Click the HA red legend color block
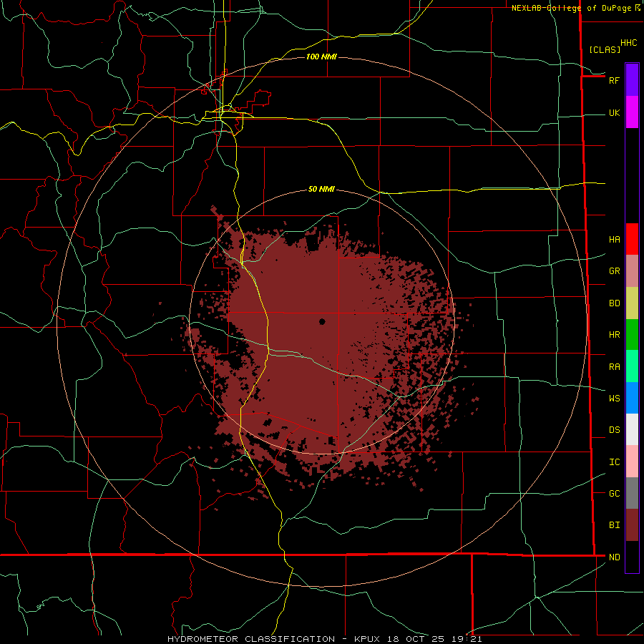Viewport: 644px width, 644px height. [x=632, y=239]
